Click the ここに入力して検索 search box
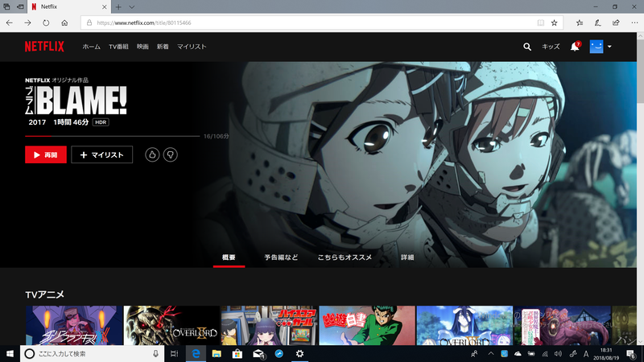 click(x=92, y=354)
